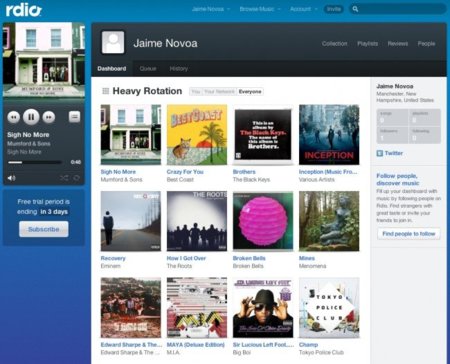450x364 pixels.
Task: Click the Black Keys artist link
Action: pos(251,180)
